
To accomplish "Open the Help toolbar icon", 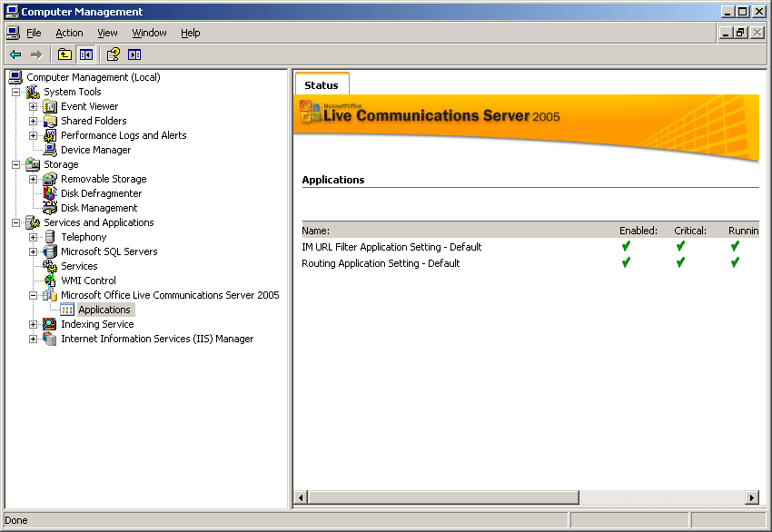I will pyautogui.click(x=114, y=54).
